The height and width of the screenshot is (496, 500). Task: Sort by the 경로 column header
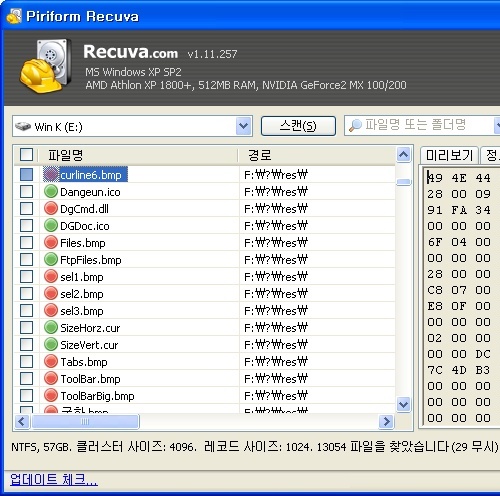point(317,155)
